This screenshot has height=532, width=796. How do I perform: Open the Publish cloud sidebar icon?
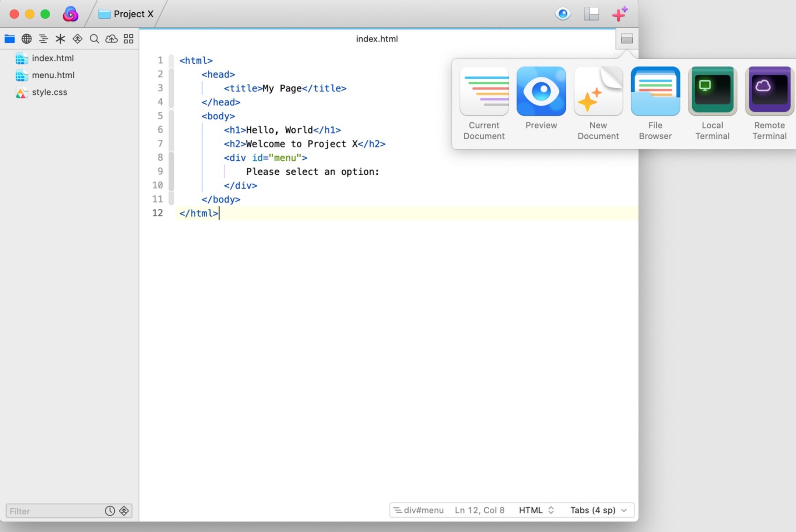(112, 39)
